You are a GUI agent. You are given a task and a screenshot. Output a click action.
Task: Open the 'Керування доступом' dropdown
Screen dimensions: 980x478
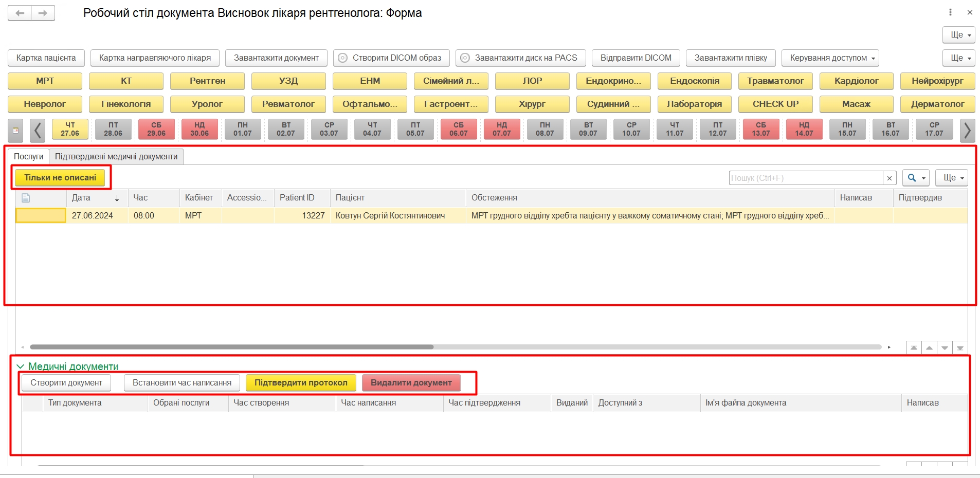coord(830,58)
